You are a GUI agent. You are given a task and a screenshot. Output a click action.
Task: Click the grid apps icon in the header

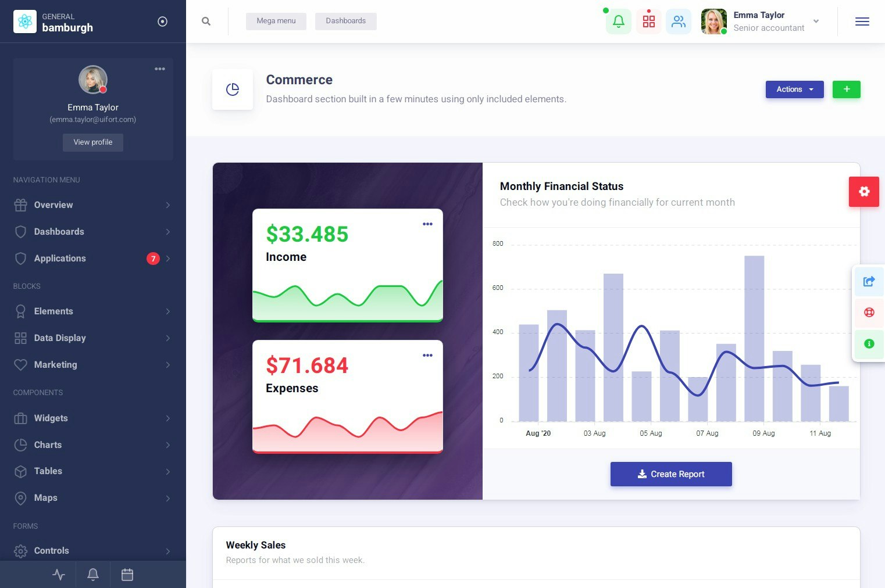click(648, 21)
